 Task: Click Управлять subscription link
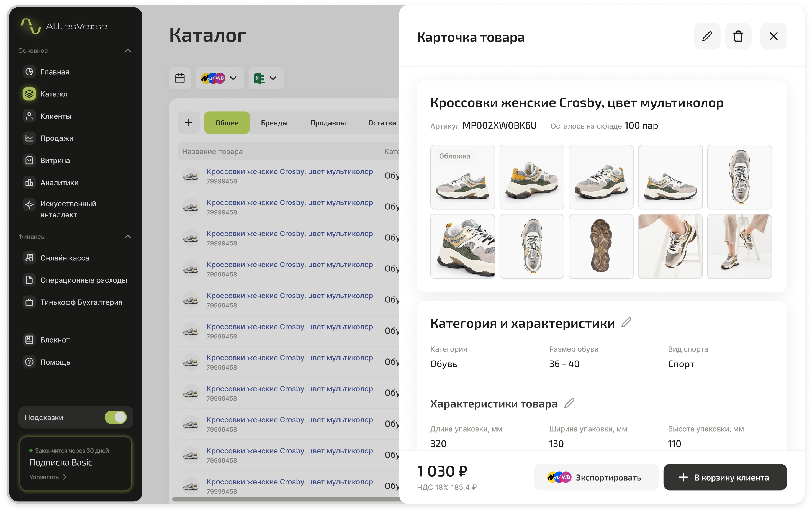click(x=48, y=477)
